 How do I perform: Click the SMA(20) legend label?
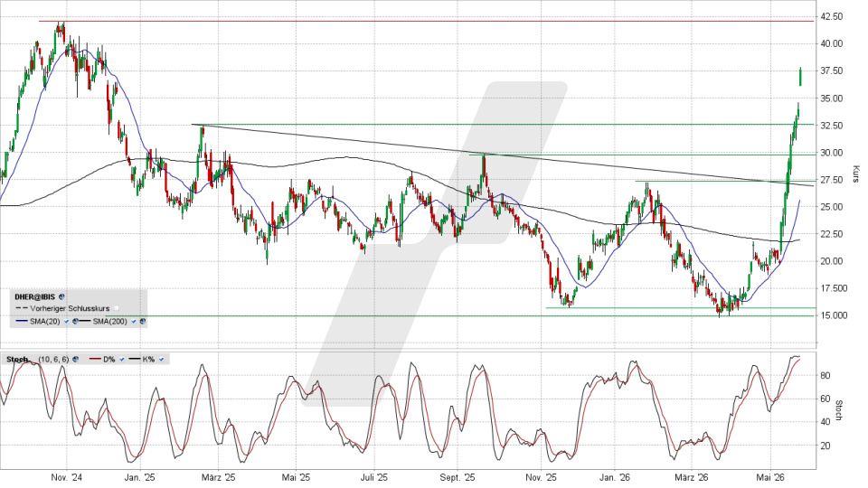tap(45, 321)
